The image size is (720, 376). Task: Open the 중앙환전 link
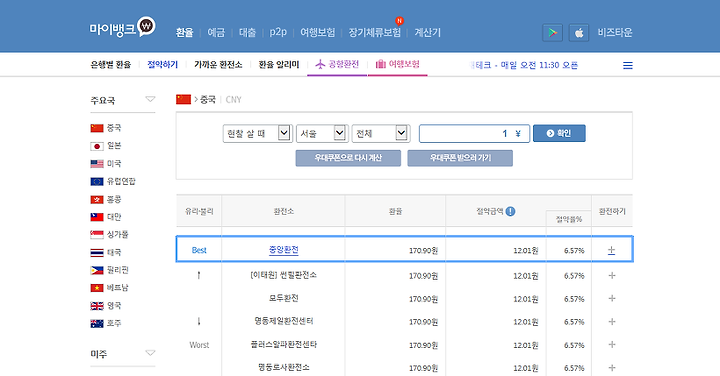tap(284, 250)
